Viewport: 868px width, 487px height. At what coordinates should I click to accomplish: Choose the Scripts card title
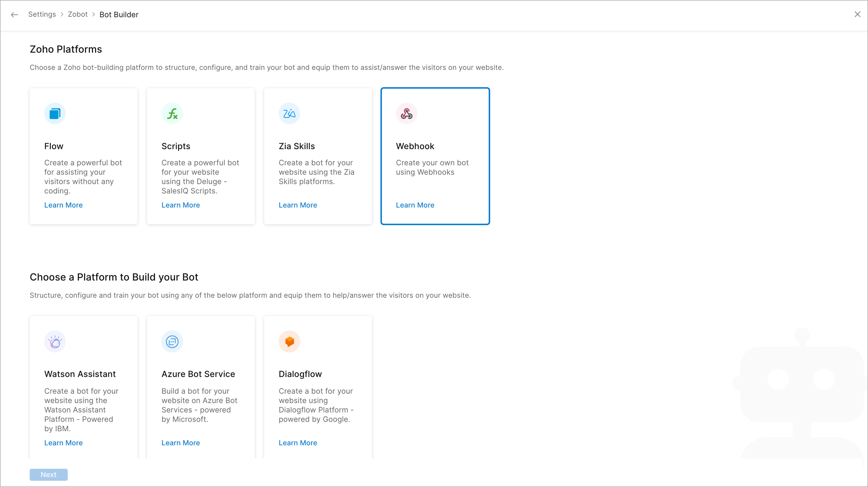[176, 146]
